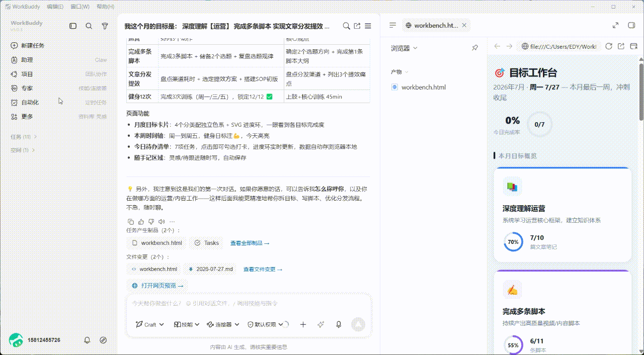Viewport: 644px width, 355px height.
Task: Read the reply aloud with speaker icon
Action: pyautogui.click(x=162, y=221)
